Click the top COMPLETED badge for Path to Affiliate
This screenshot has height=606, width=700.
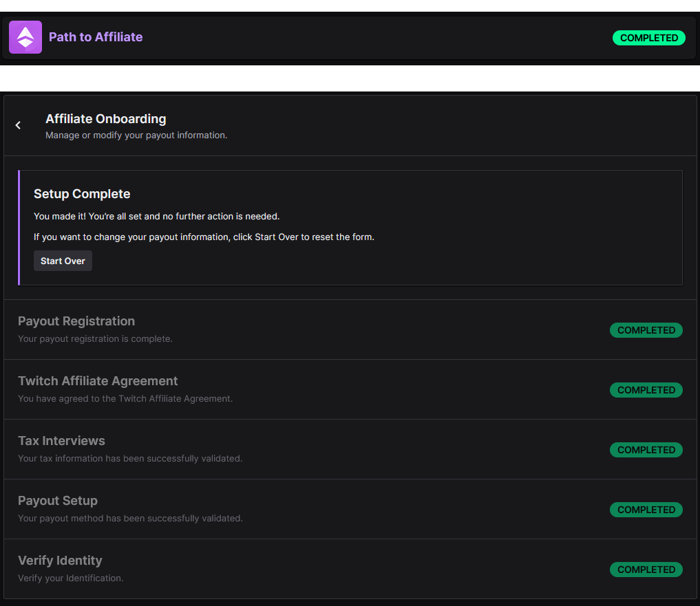coord(648,38)
